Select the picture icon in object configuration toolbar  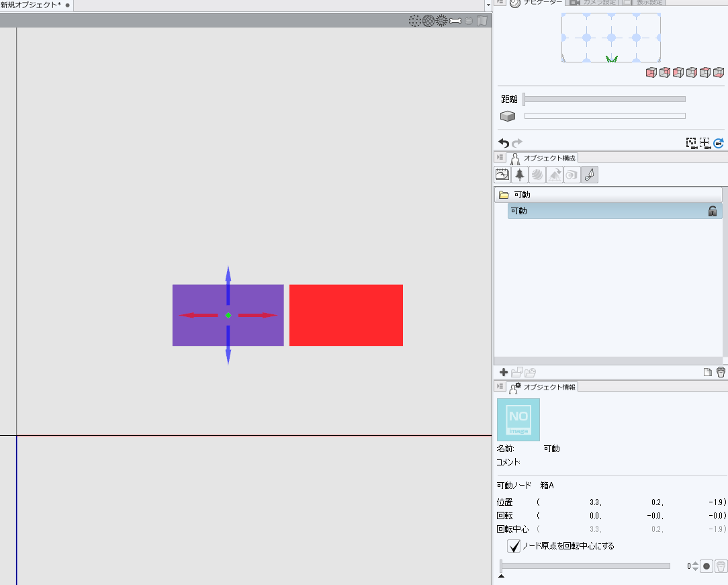click(502, 175)
